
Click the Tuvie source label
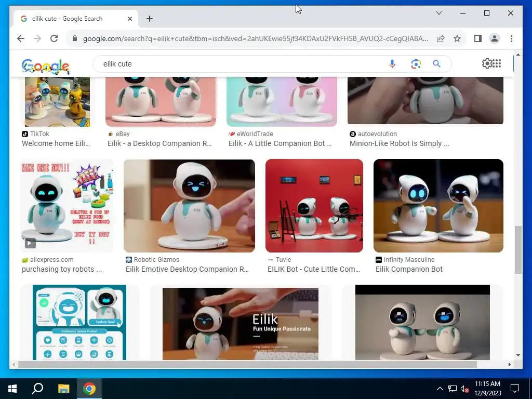(x=283, y=260)
